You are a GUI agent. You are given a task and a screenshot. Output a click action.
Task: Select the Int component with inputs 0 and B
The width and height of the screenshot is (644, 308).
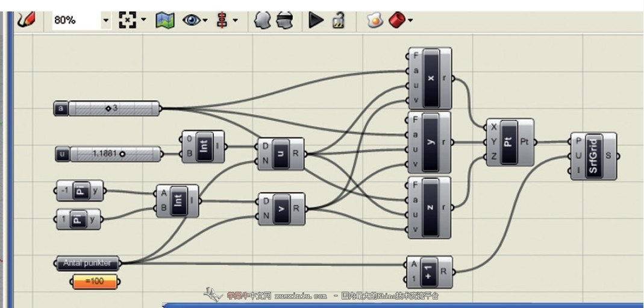(204, 146)
